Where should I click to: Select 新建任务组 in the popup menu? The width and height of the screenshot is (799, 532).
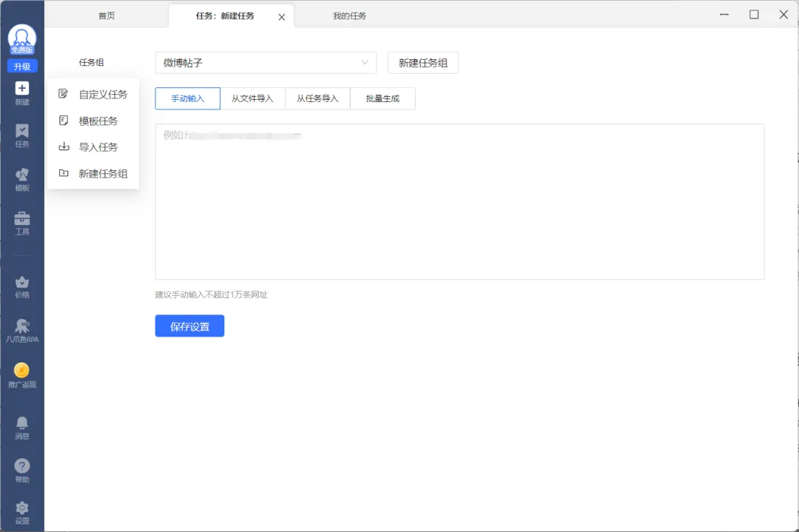pos(92,174)
